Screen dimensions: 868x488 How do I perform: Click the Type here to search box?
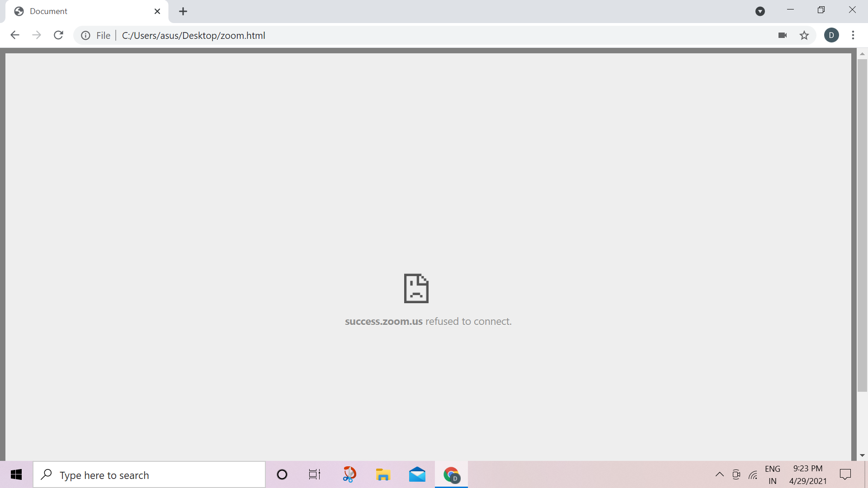coord(149,475)
